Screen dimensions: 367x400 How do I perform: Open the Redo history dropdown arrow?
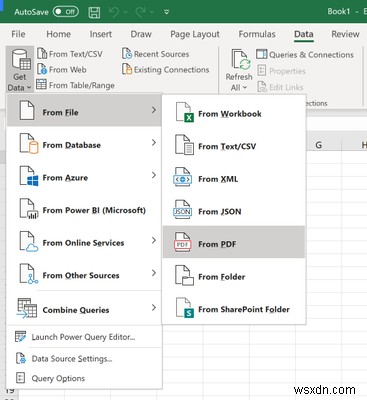(x=152, y=12)
